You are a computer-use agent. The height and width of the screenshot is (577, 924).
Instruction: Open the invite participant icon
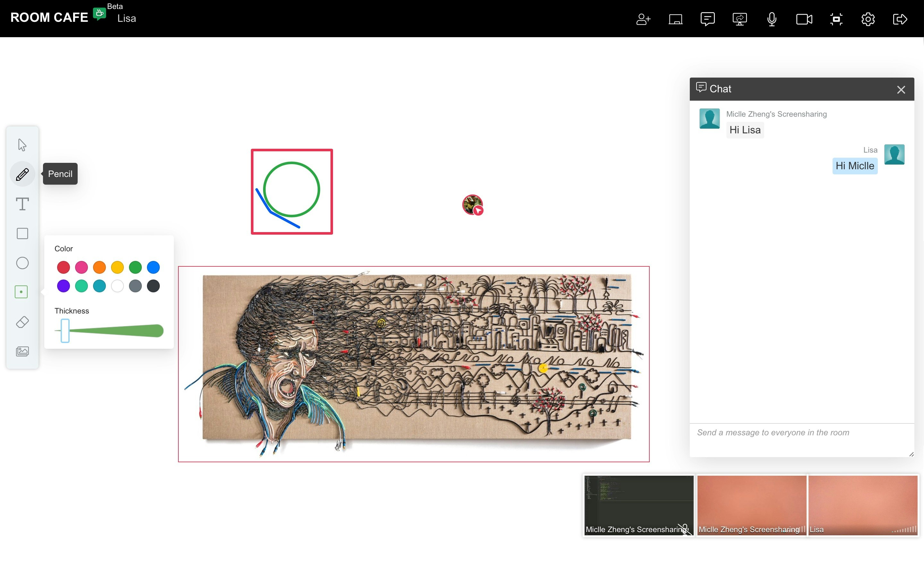coord(643,19)
